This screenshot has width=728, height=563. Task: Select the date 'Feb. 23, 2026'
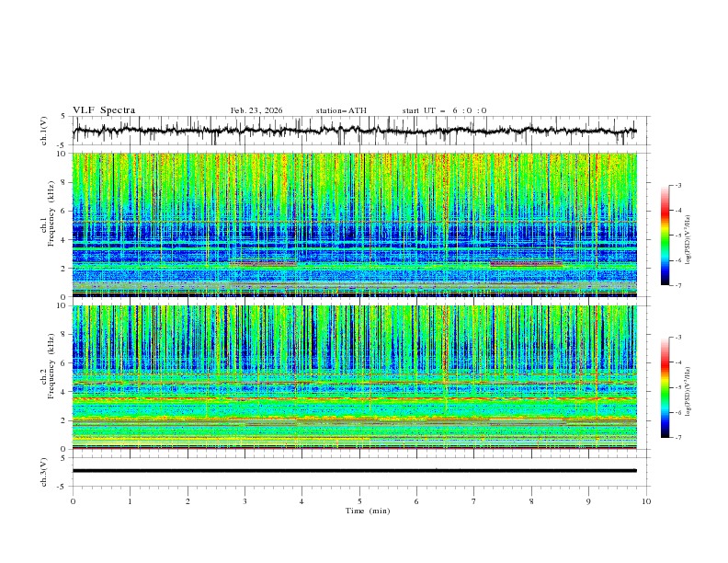(256, 110)
